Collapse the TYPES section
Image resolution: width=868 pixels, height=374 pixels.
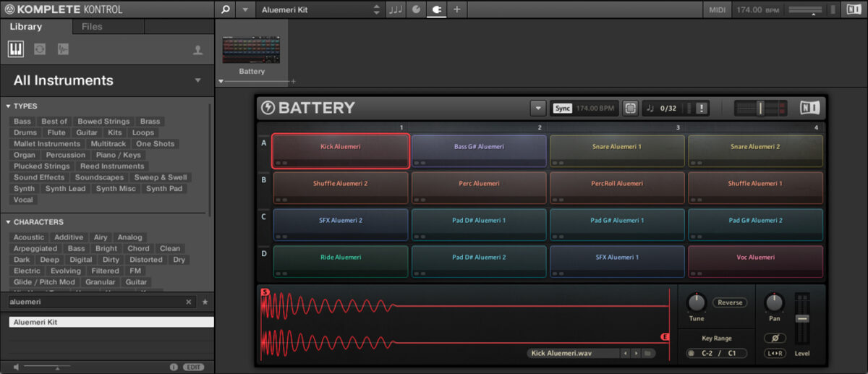pos(7,106)
